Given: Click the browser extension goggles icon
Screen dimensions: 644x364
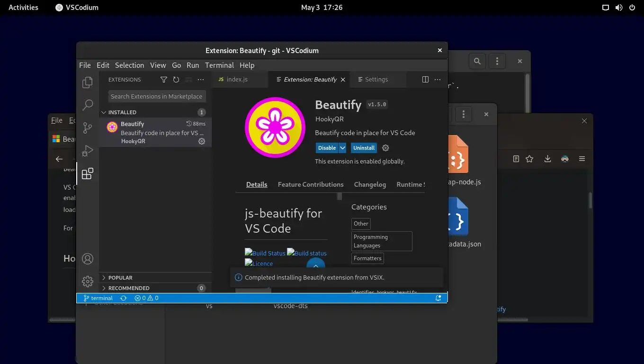Looking at the screenshot, I should [564, 159].
